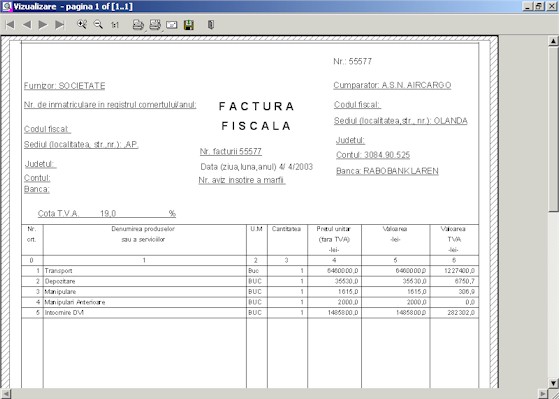Restore the Vizualizare window size
The height and width of the screenshot is (399, 560).
pyautogui.click(x=539, y=6)
